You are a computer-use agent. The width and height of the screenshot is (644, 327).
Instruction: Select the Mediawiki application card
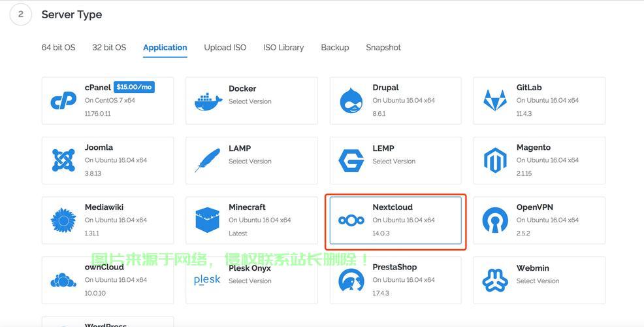[x=108, y=220]
